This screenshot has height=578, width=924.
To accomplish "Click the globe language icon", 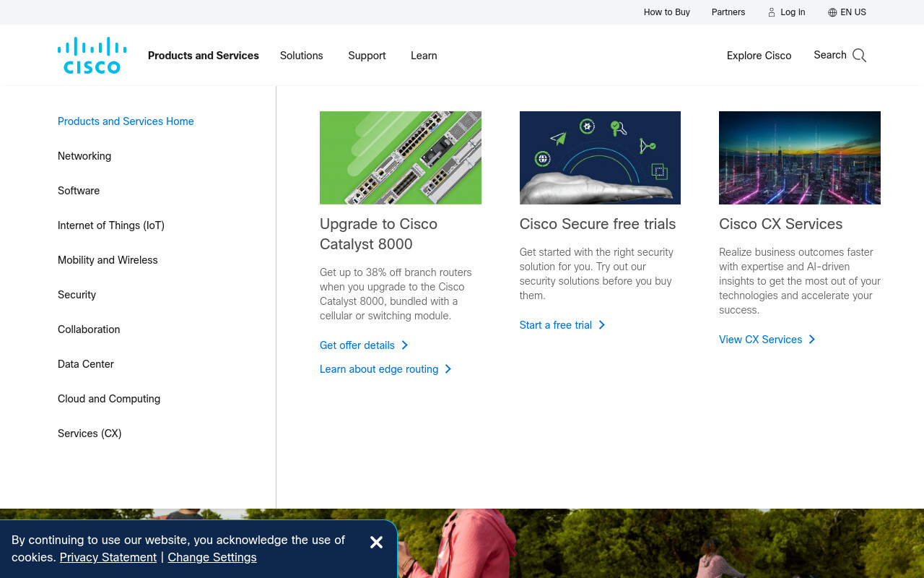I will pos(832,12).
